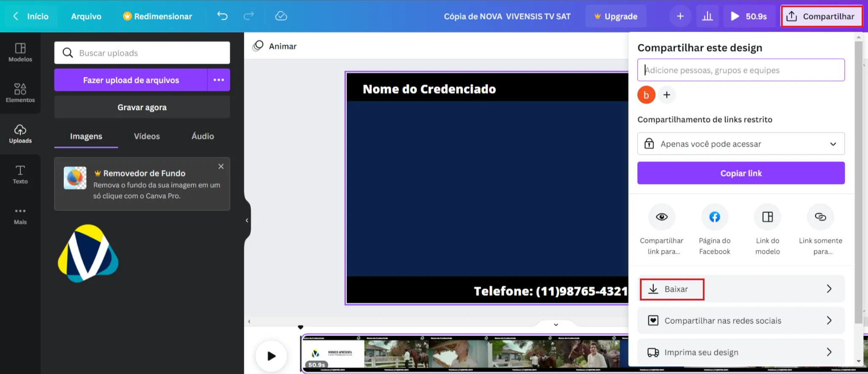The height and width of the screenshot is (374, 868).
Task: Open the Elementos sidebar panel
Action: (20, 93)
